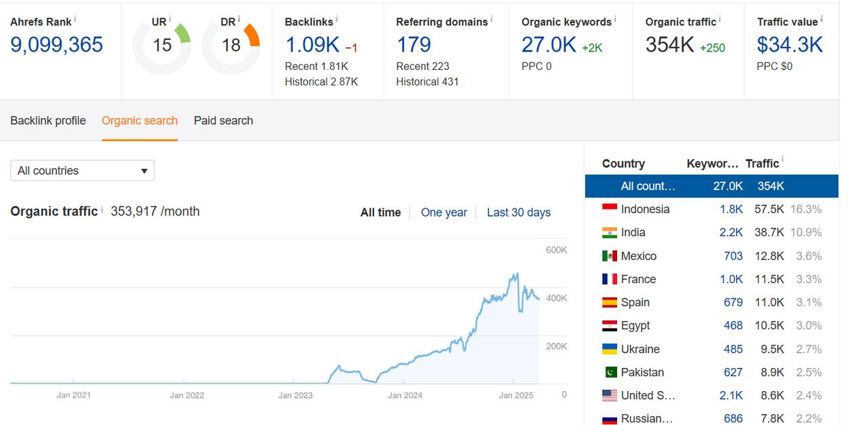Click the Ahrefs Rank info icon

coord(75,19)
